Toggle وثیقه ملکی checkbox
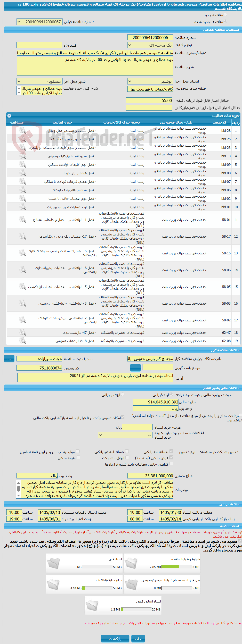 (x=78, y=458)
